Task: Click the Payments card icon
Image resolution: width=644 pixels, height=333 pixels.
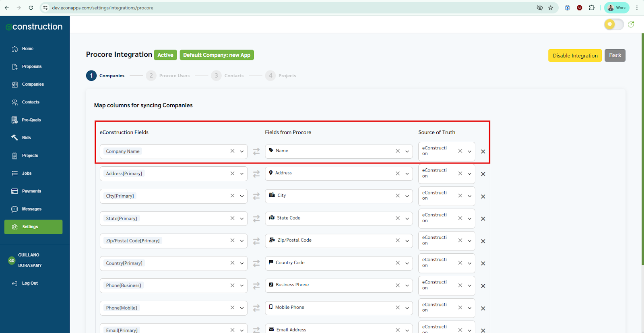Action: [x=15, y=191]
